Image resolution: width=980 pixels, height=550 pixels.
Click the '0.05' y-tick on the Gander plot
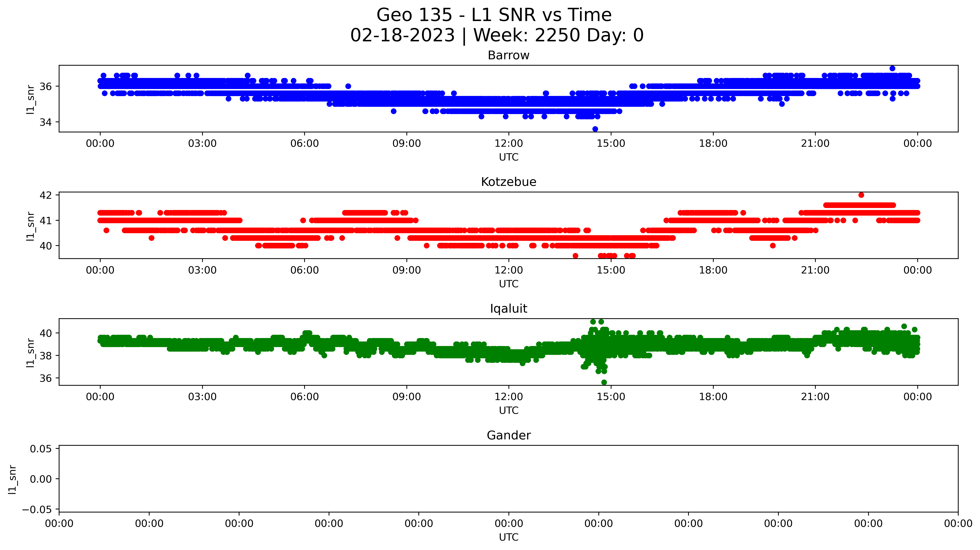coord(41,449)
